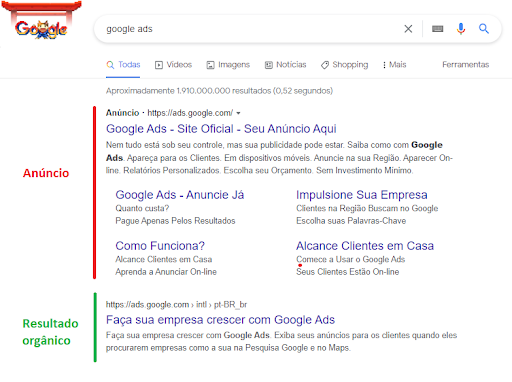The image size is (512, 382).
Task: Switch to the Imagens tab
Action: click(228, 65)
